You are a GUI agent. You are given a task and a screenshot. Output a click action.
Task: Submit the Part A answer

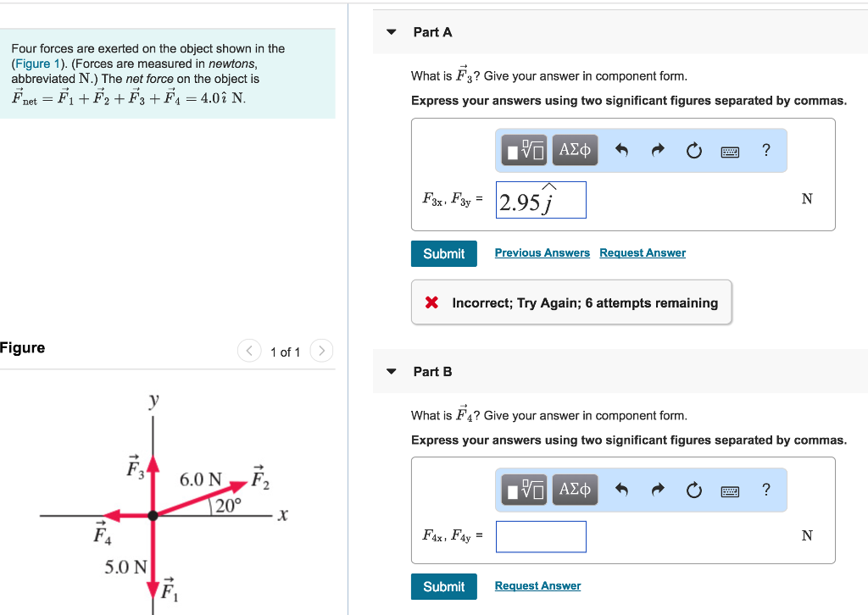[x=443, y=253]
